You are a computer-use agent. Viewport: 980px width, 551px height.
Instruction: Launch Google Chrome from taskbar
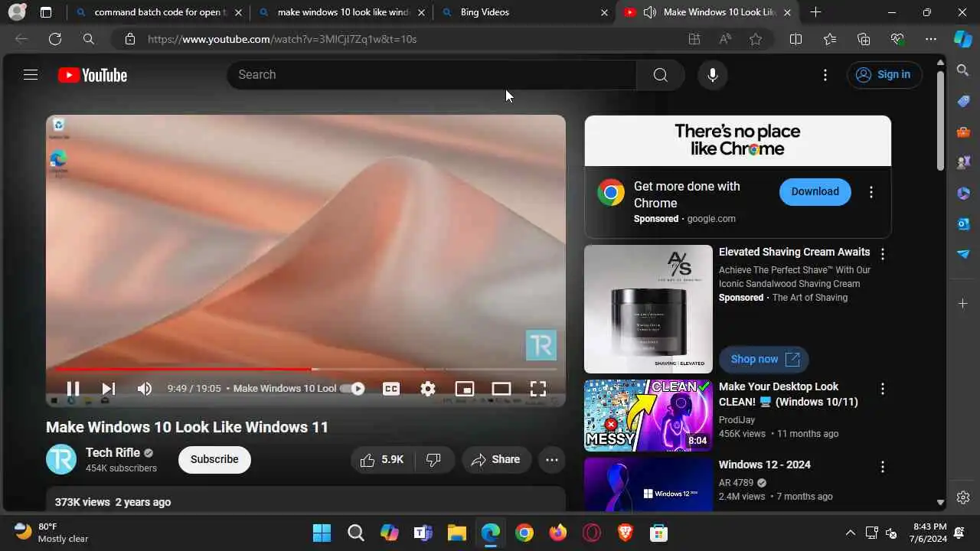[524, 533]
